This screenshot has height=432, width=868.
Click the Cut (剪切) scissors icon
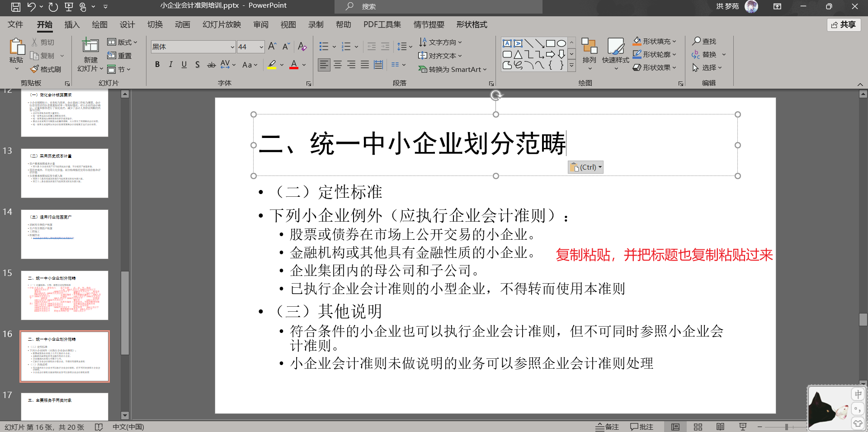point(34,42)
